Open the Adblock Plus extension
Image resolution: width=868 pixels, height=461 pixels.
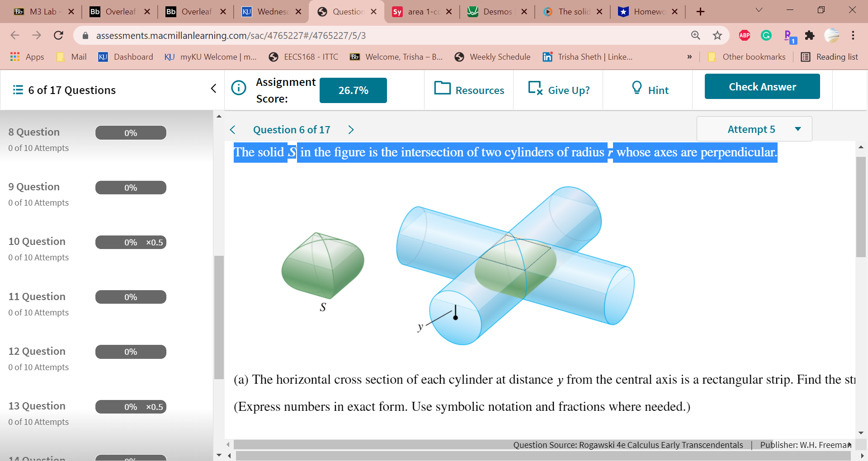(744, 35)
